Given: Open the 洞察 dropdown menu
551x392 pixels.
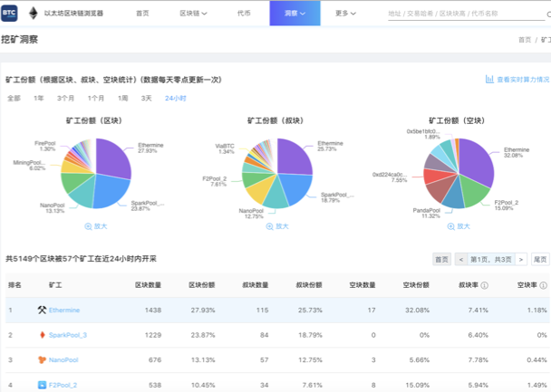Looking at the screenshot, I should point(295,14).
